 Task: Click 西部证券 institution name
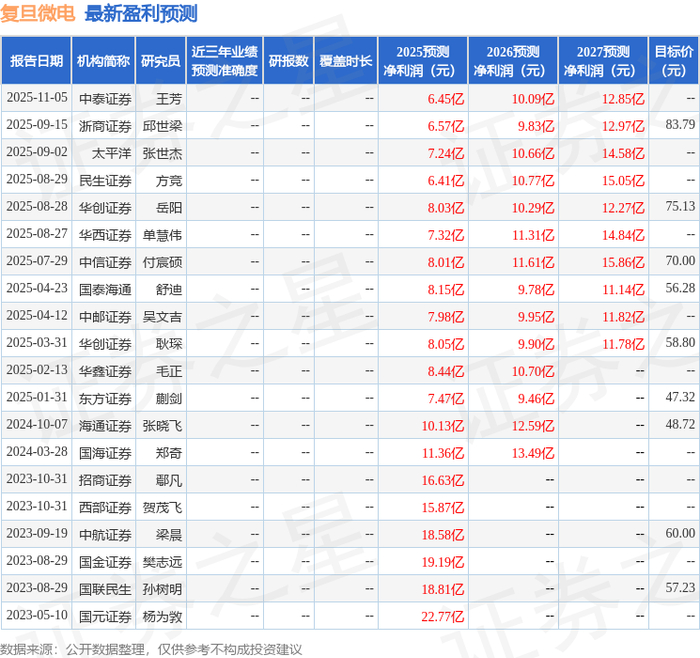click(x=105, y=507)
